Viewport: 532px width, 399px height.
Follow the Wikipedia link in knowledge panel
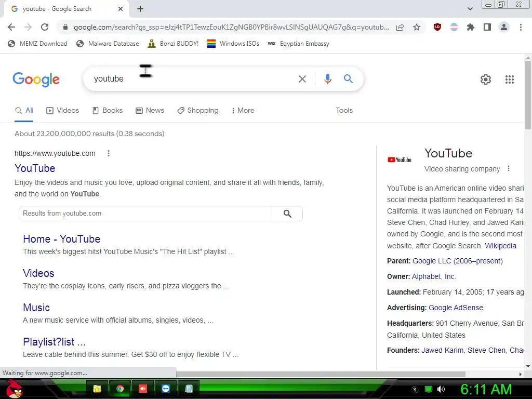pos(500,246)
